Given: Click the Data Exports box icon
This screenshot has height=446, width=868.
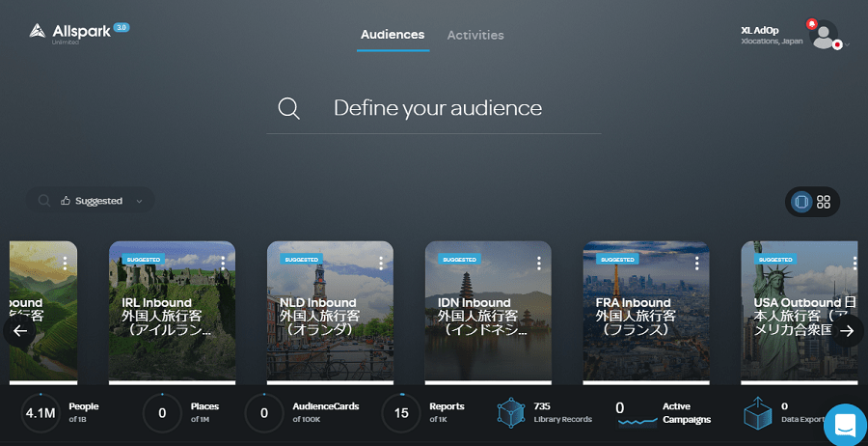Looking at the screenshot, I should [x=757, y=413].
